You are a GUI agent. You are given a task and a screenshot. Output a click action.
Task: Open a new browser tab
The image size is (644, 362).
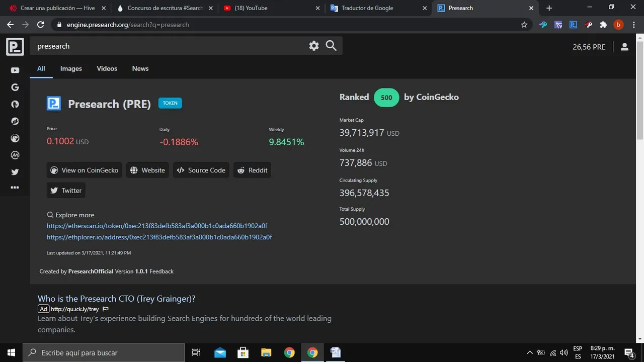549,8
